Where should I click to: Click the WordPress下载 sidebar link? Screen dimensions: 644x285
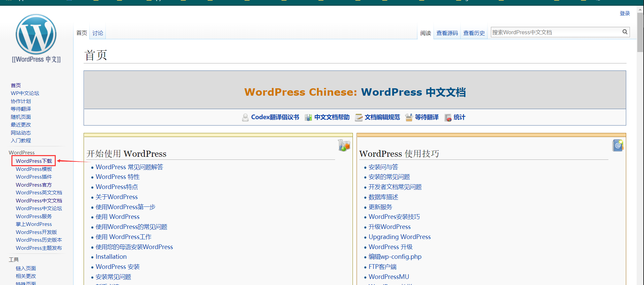[34, 161]
